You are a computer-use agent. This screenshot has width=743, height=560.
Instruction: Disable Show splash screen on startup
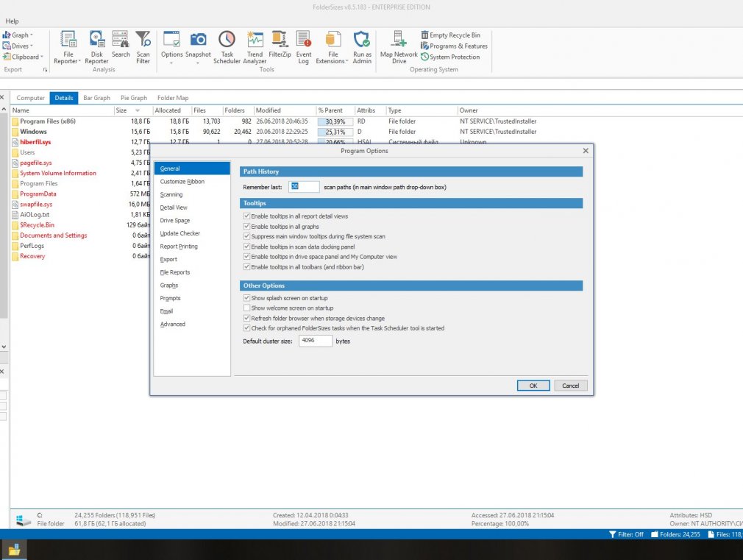[x=246, y=298]
